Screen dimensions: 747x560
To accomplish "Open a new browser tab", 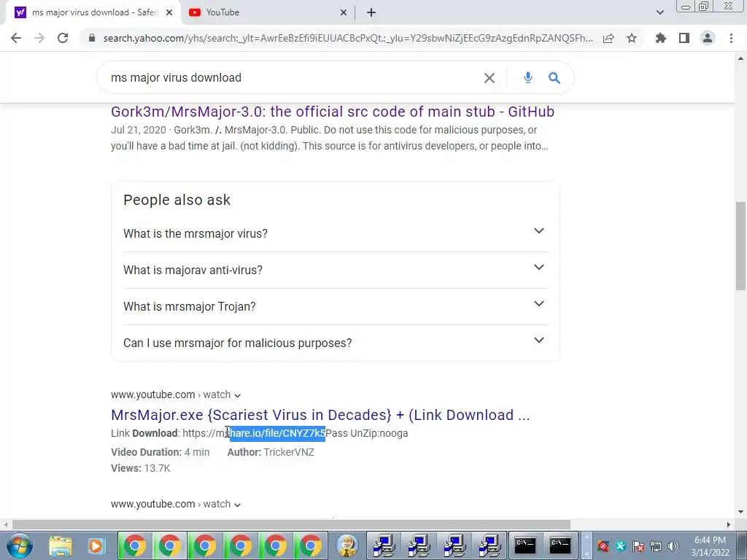I will [x=371, y=12].
